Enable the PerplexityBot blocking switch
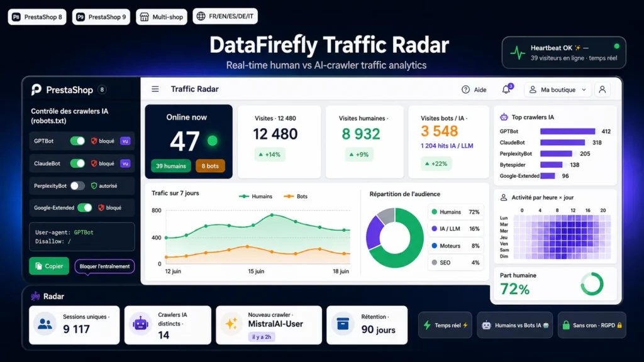 77,186
